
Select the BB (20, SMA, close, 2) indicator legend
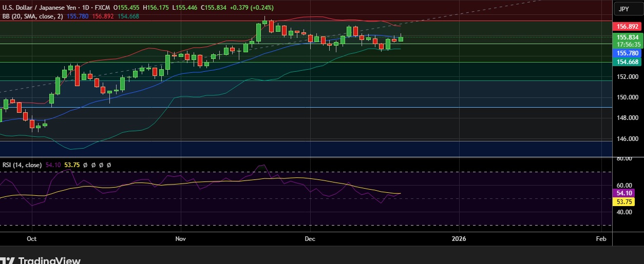click(33, 16)
